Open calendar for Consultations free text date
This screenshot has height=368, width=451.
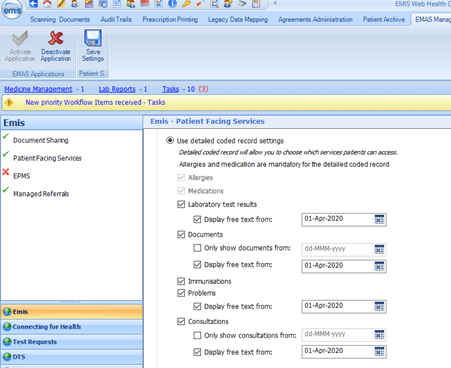point(379,352)
